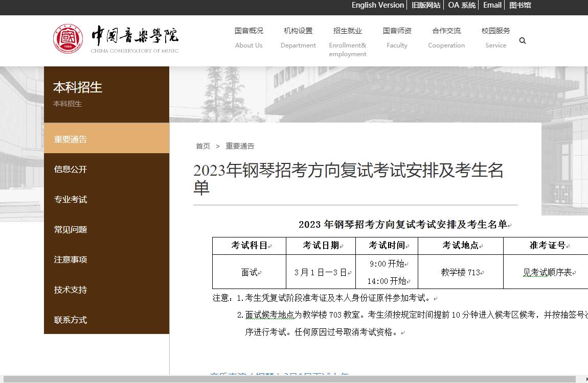Open the 图书馆 link

click(x=520, y=5)
